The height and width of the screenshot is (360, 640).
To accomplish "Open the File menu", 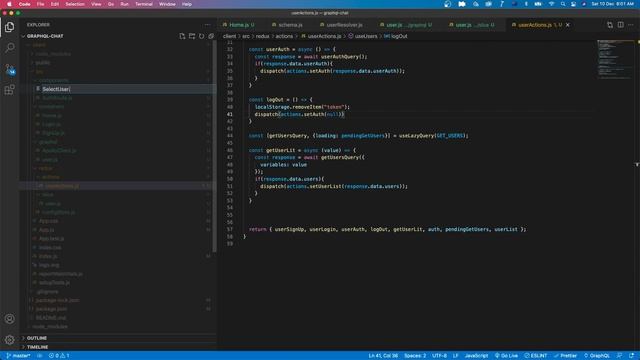I will click(x=40, y=4).
